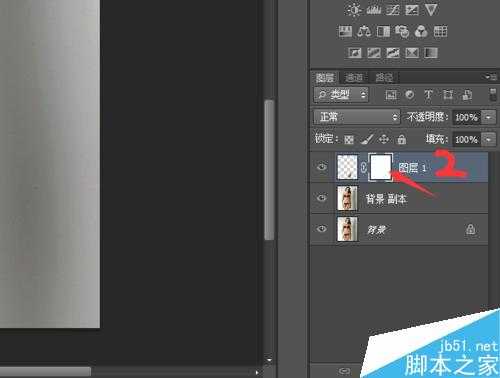The image size is (500, 378).
Task: Filter layers by type layers icon
Action: coord(429,95)
